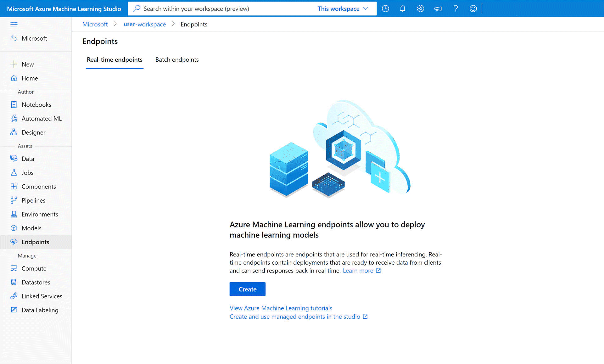Open Designer in the sidebar
Screen dimensions: 604x364
tap(33, 132)
